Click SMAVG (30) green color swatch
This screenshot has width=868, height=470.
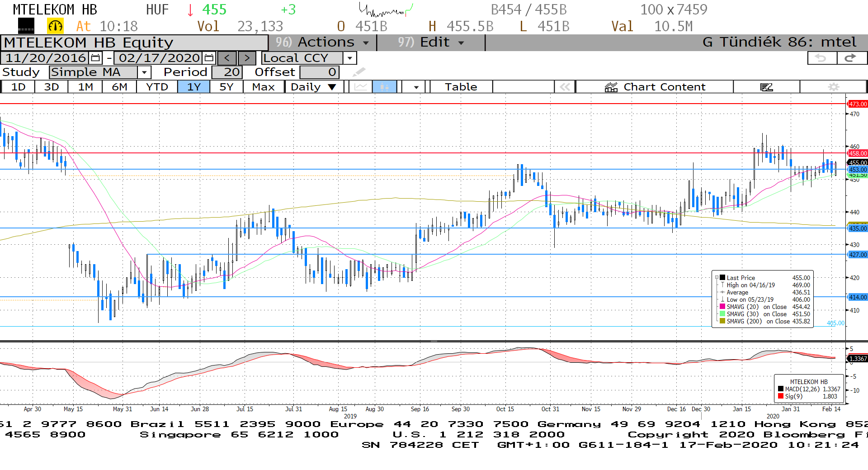tap(722, 314)
